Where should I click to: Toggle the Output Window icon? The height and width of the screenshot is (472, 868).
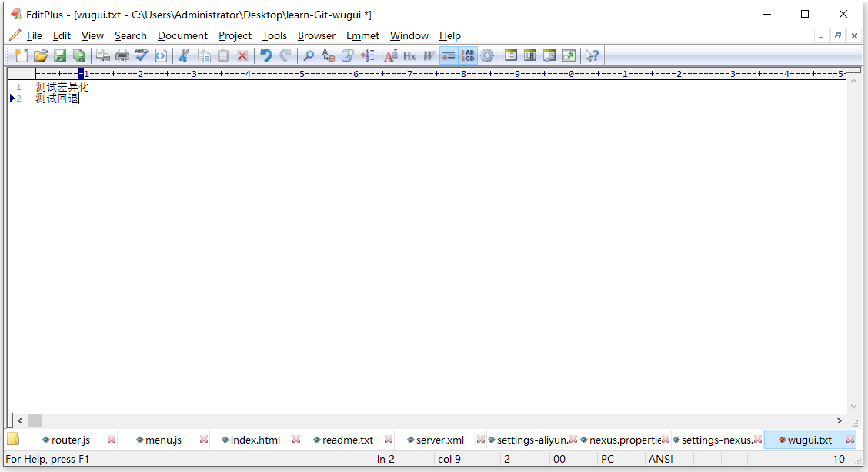(549, 55)
